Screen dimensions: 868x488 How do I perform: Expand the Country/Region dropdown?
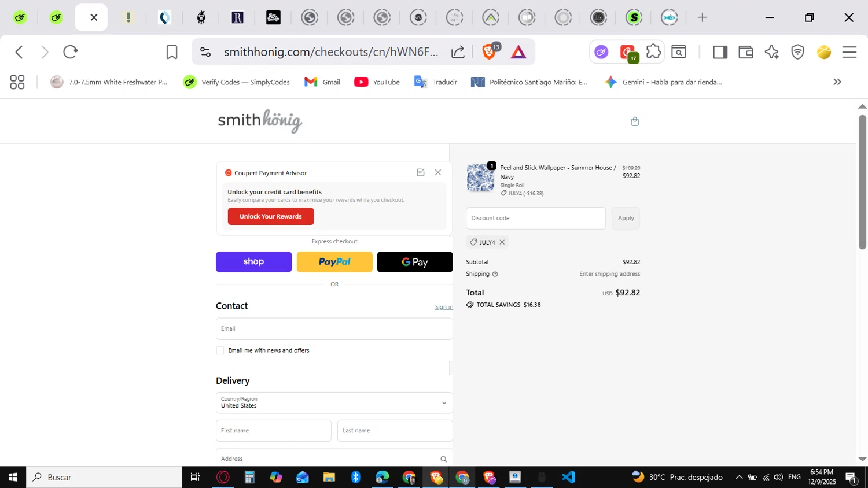(x=334, y=403)
